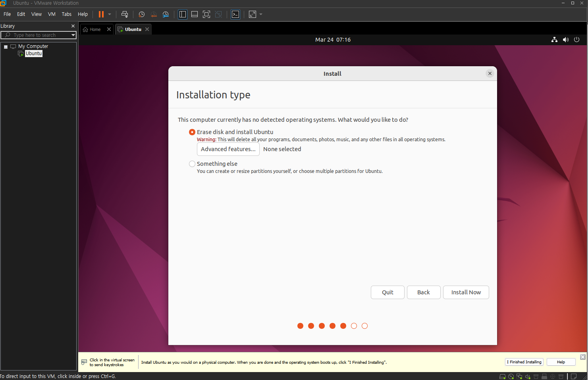Open Ubuntu network status icon

tap(554, 40)
